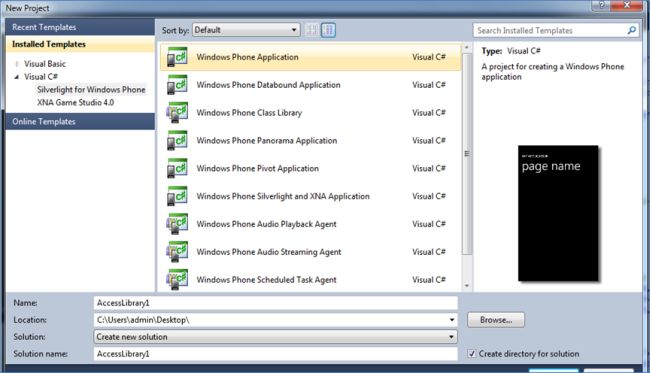Viewport: 650px width, 373px height.
Task: Click the search magnifier icon
Action: click(632, 30)
